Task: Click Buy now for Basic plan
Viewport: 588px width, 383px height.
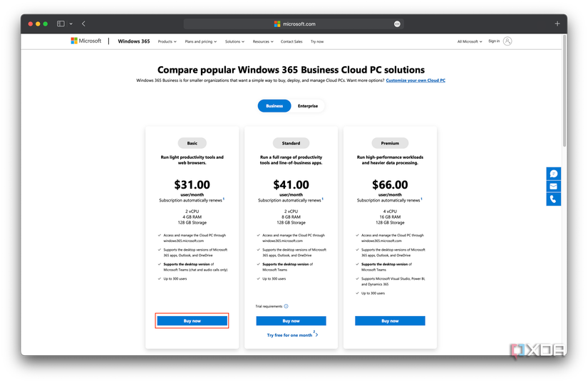Action: pos(192,321)
